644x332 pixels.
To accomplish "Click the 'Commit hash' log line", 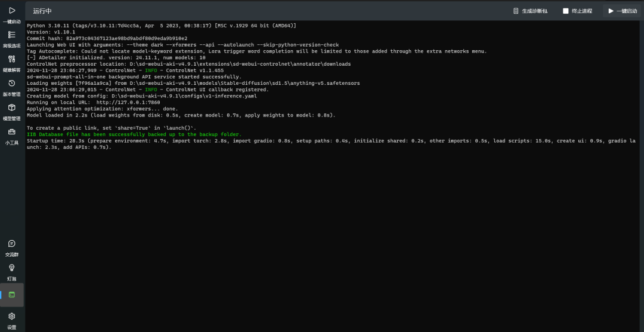I will click(x=107, y=38).
